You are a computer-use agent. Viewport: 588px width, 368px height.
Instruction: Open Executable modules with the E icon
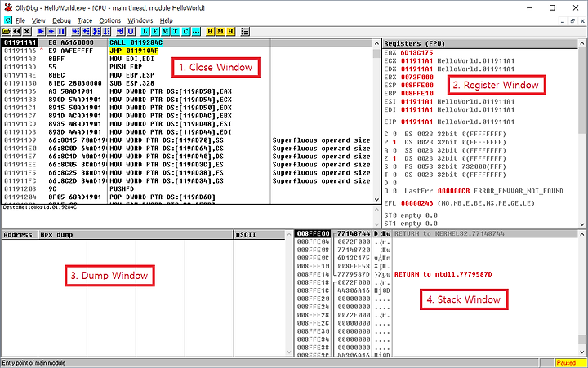point(155,32)
